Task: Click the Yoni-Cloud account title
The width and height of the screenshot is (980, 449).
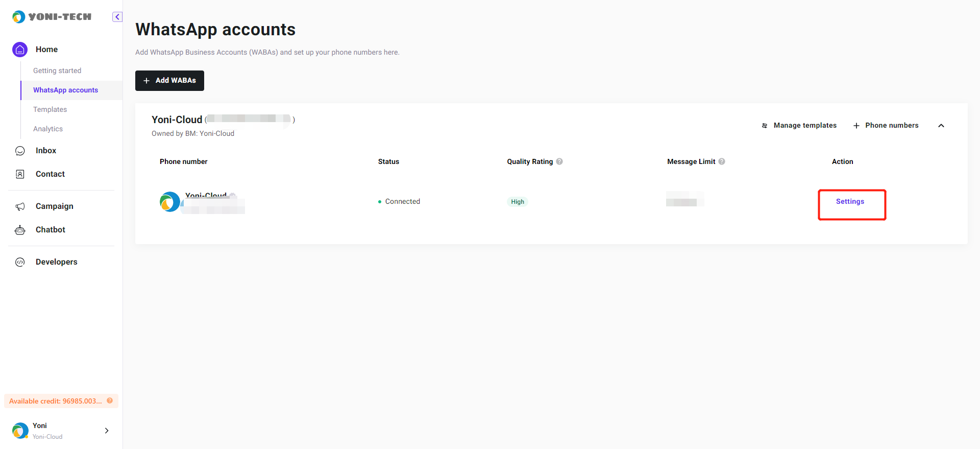Action: click(x=177, y=120)
